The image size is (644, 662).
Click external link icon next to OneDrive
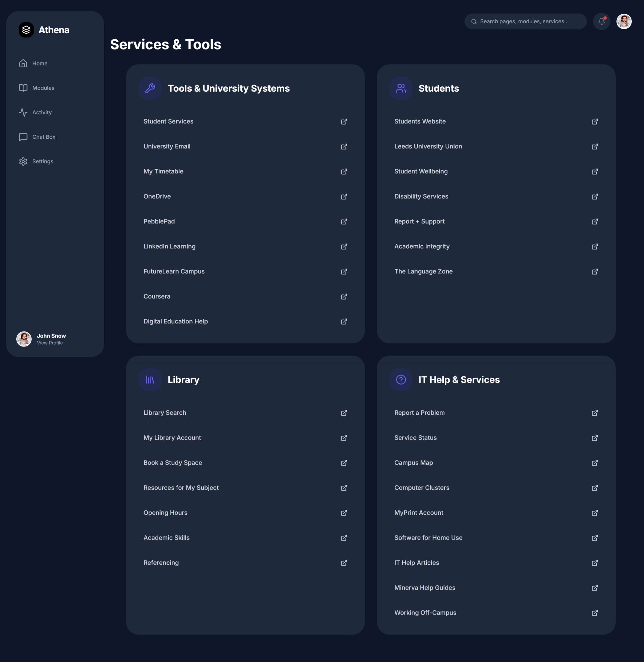pyautogui.click(x=344, y=196)
